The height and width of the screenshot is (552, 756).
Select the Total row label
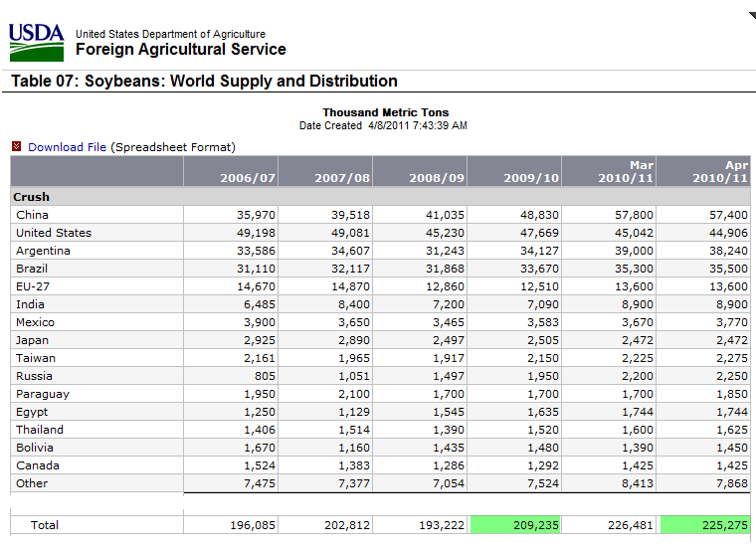click(x=45, y=525)
